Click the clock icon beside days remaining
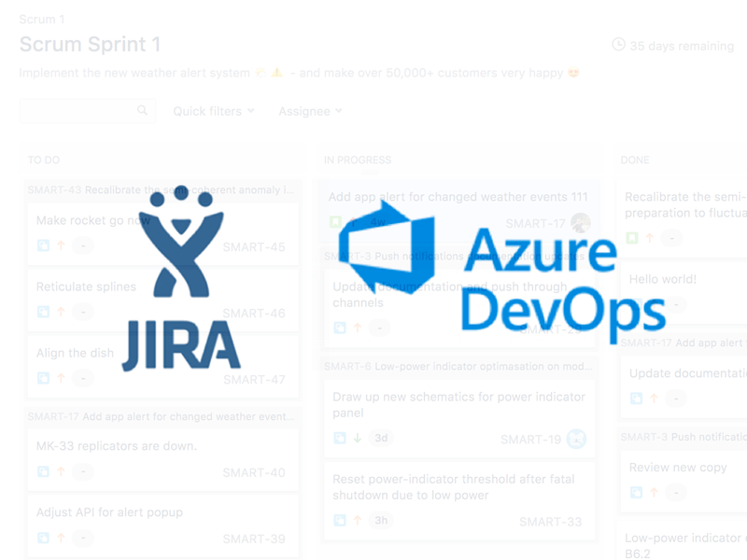Viewport: 747px width, 560px height. (618, 45)
